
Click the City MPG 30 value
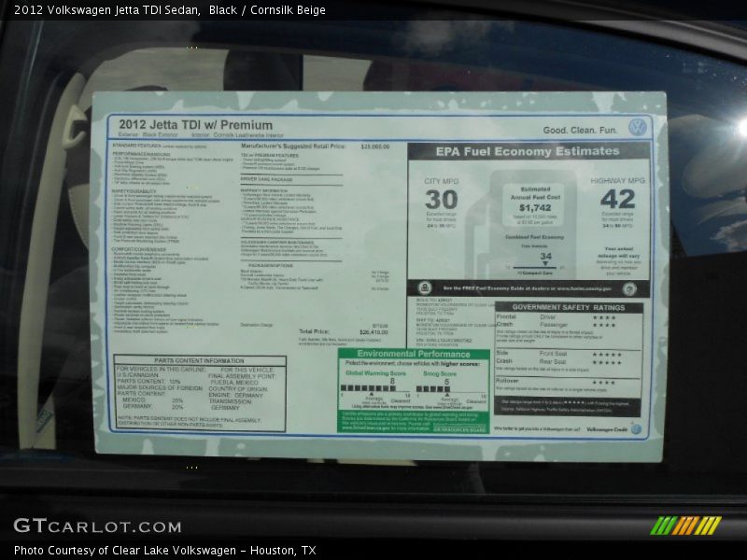[x=442, y=199]
